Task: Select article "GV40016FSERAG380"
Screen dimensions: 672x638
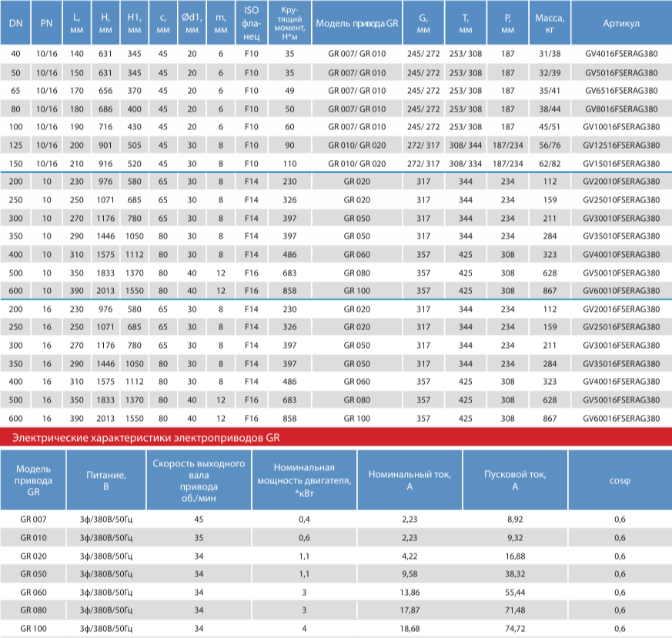Action: [x=621, y=382]
